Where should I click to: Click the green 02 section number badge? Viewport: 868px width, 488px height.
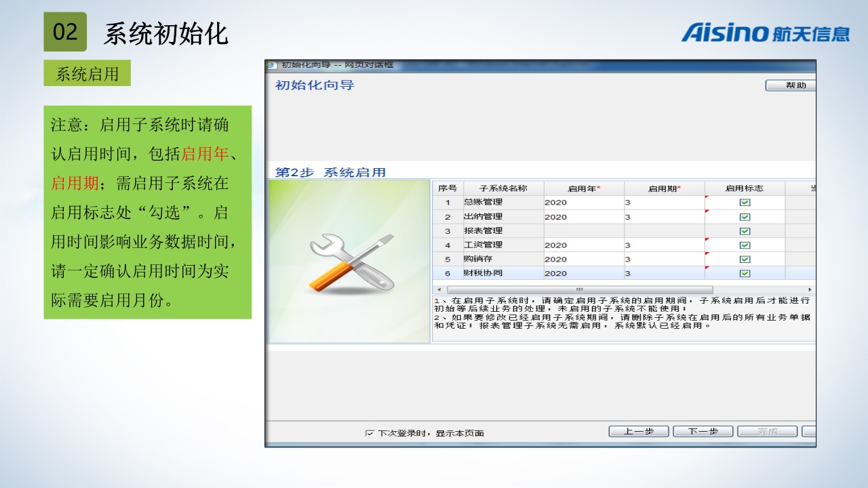(x=65, y=32)
